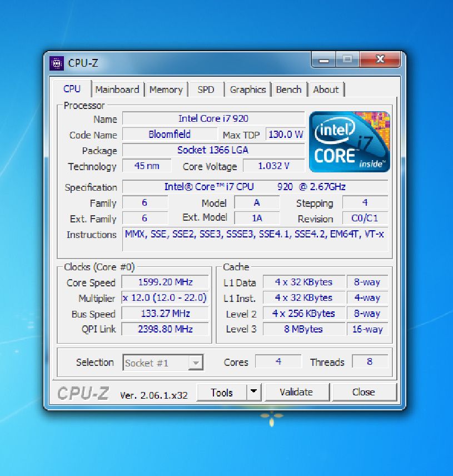This screenshot has height=476, width=453.
Task: Click the Tools button
Action: click(222, 392)
